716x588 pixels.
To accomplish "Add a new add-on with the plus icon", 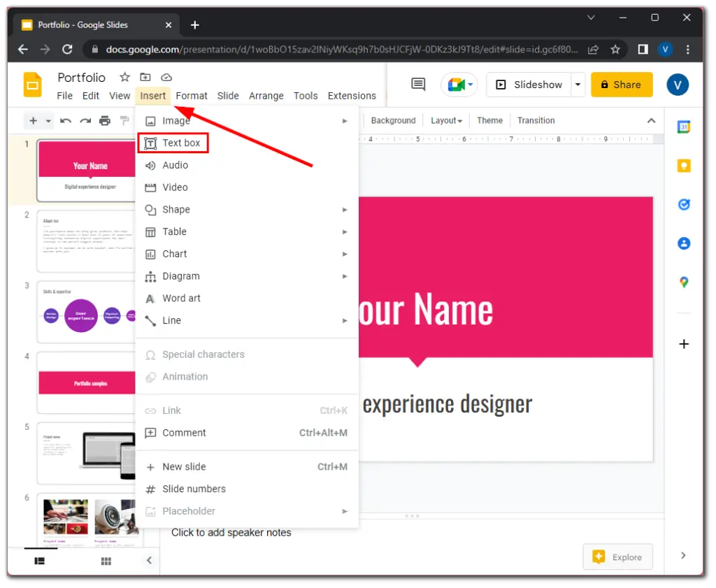I will pos(683,343).
